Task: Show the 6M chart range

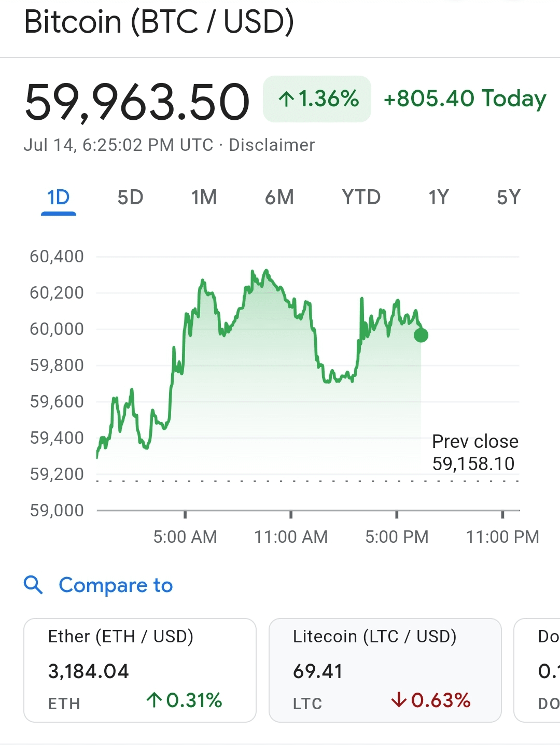Action: point(279,198)
